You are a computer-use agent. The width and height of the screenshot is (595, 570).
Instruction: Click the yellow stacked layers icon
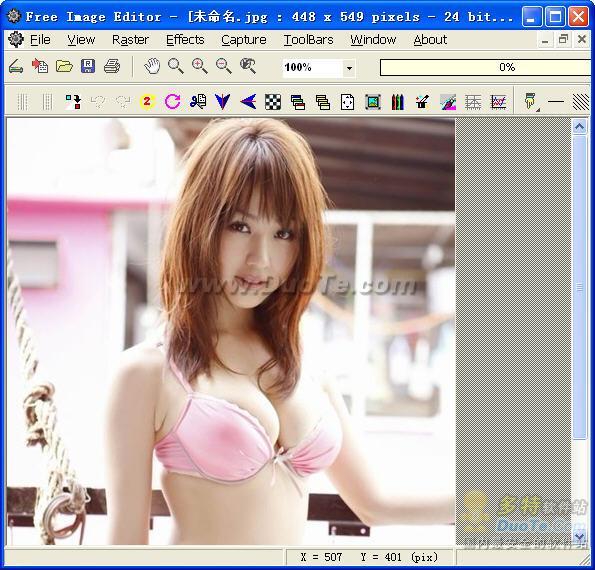click(323, 102)
